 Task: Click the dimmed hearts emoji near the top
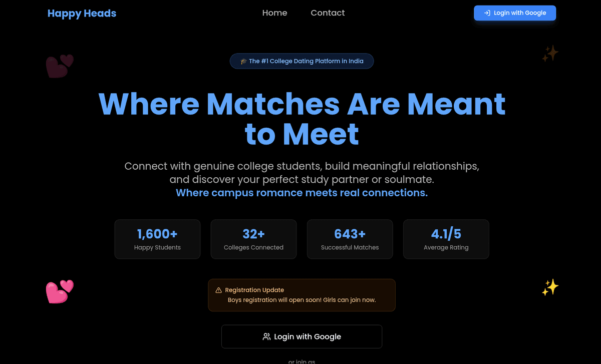60,66
